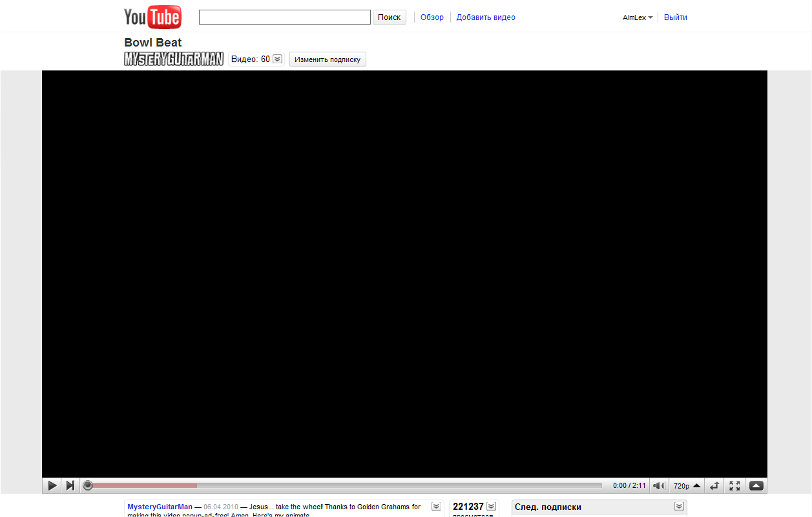Click the MysteryGuitarMan username link
The height and width of the screenshot is (517, 812).
pos(160,506)
